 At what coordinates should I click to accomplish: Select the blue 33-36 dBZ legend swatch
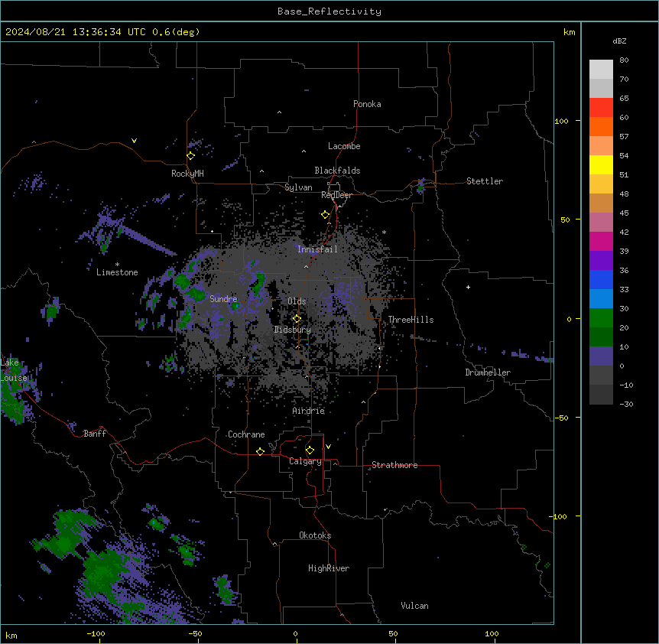pyautogui.click(x=601, y=279)
